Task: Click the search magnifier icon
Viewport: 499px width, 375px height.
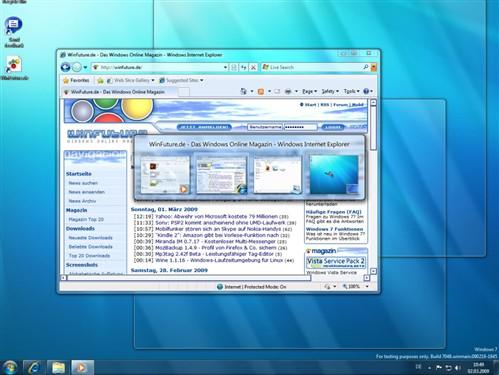Action: (x=366, y=67)
